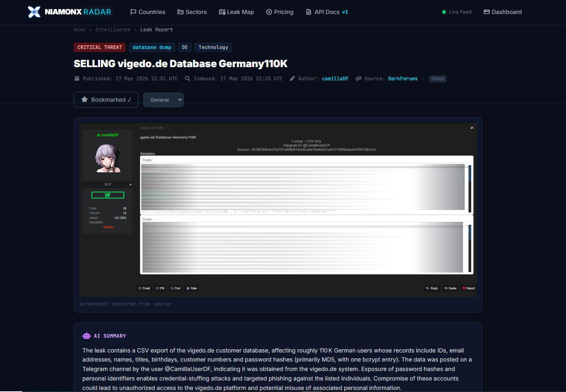The width and height of the screenshot is (566, 392).
Task: Click the Countries flag icon
Action: tap(133, 12)
